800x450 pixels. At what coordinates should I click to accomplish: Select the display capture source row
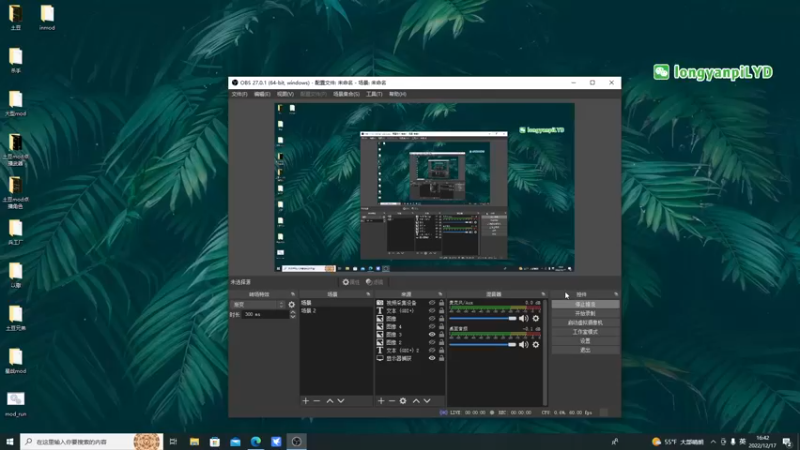pos(410,359)
